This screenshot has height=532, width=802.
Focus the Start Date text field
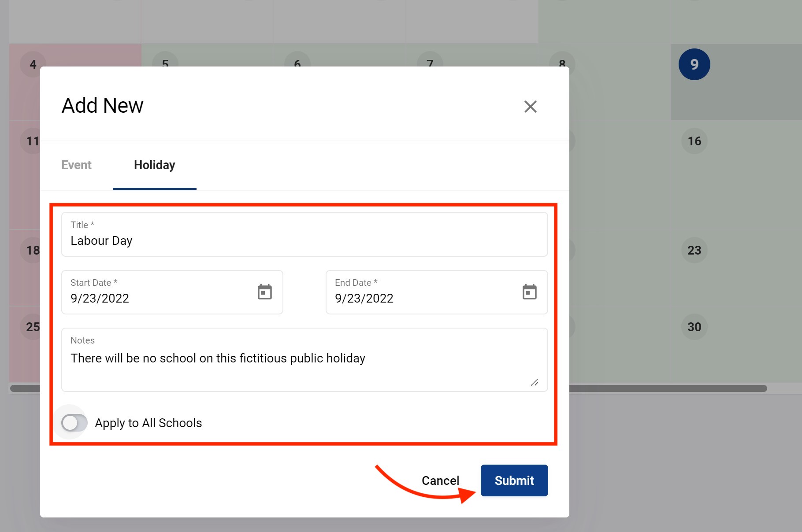click(x=159, y=298)
